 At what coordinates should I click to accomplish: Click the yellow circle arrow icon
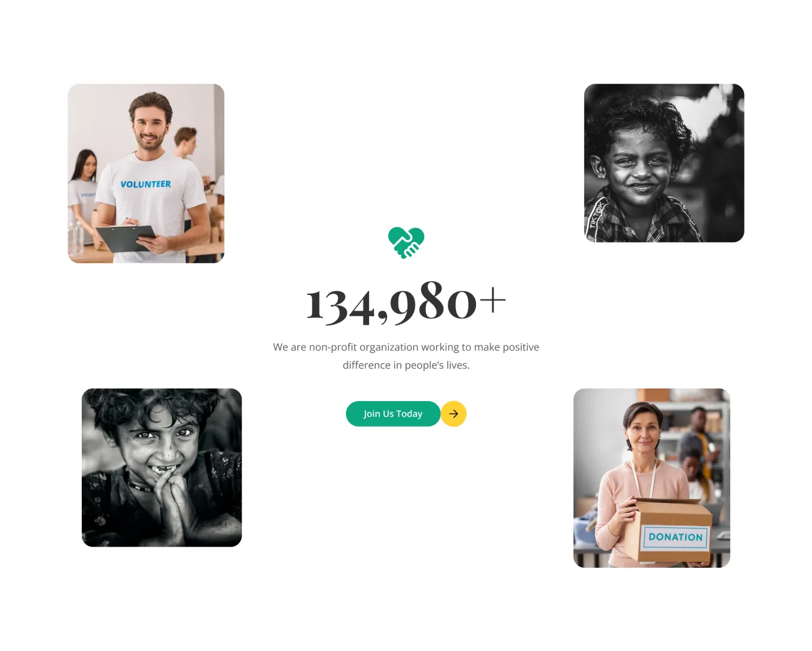pos(453,414)
